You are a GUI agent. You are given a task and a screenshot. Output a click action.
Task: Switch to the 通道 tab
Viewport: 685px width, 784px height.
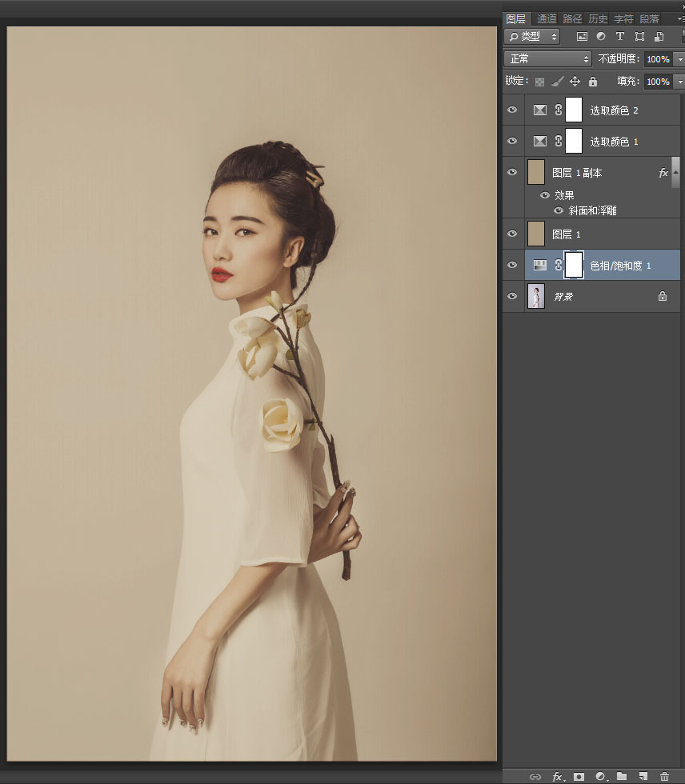tap(547, 19)
